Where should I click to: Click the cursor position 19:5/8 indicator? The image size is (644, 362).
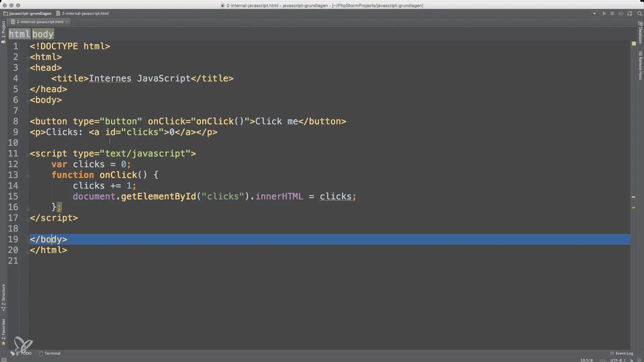pyautogui.click(x=586, y=360)
